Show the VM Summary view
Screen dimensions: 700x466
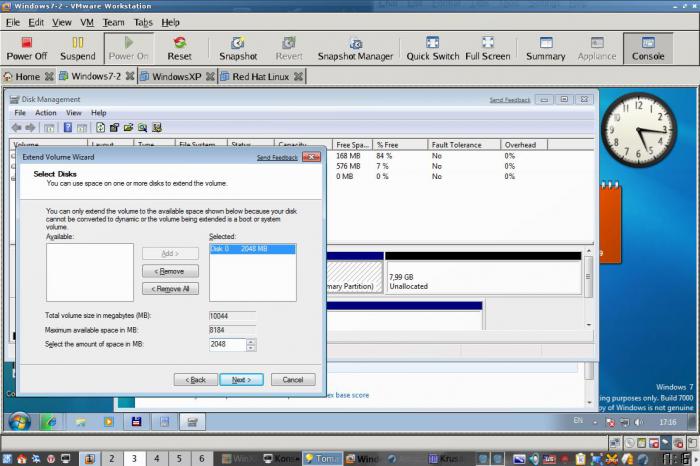546,49
